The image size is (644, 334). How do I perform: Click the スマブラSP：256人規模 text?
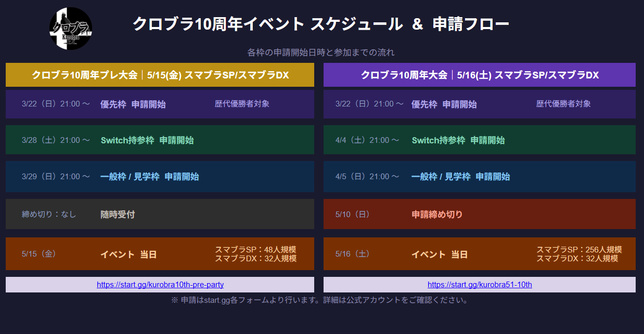pos(579,250)
